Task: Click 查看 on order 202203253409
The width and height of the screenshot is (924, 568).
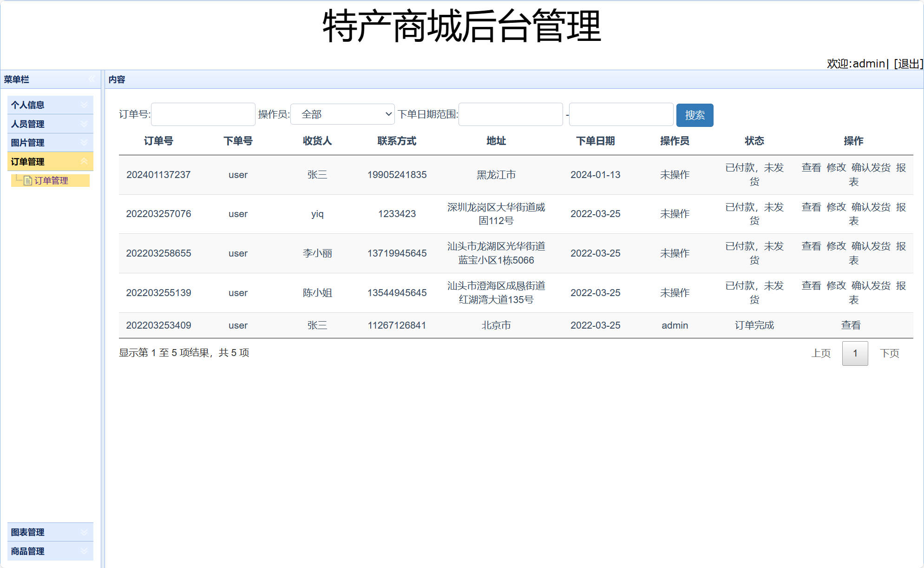Action: click(851, 325)
